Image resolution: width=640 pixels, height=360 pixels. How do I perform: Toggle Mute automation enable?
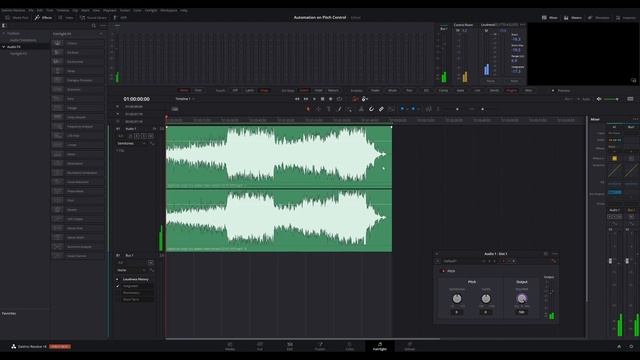tap(392, 90)
